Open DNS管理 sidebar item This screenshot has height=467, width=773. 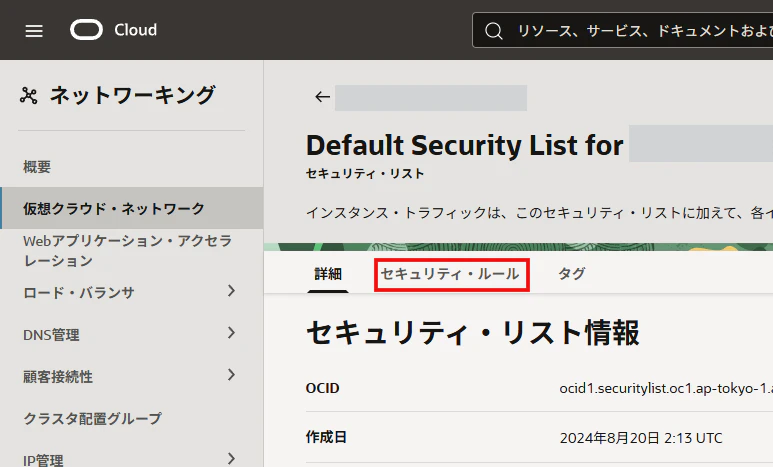[x=51, y=335]
